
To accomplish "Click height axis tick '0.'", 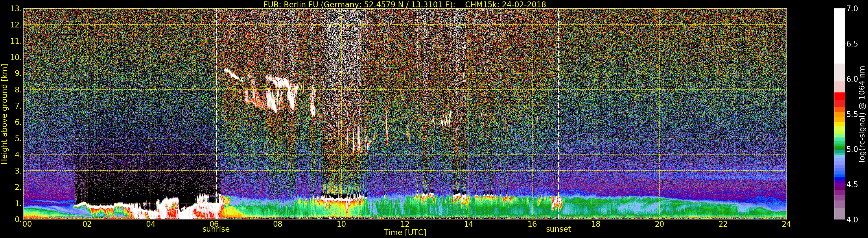I will pos(18,220).
